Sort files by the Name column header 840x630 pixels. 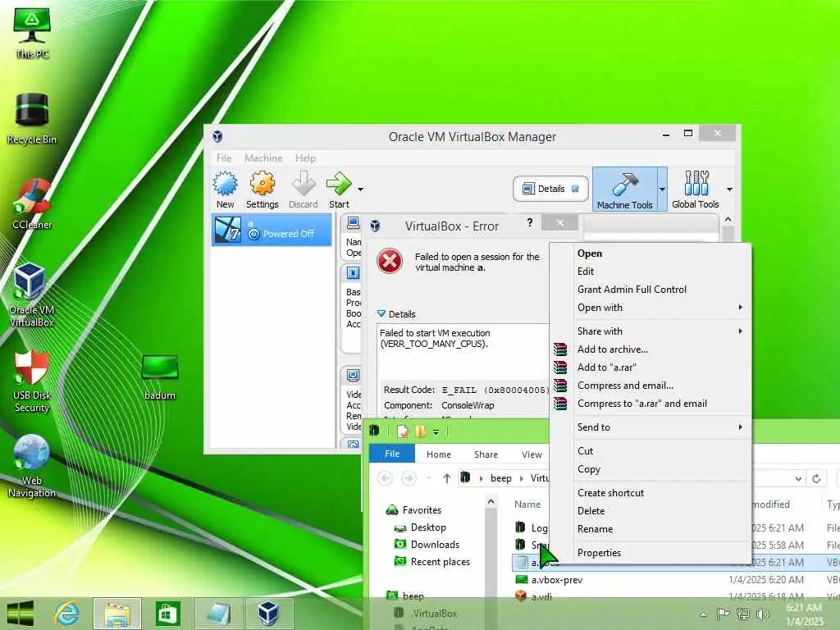(527, 504)
